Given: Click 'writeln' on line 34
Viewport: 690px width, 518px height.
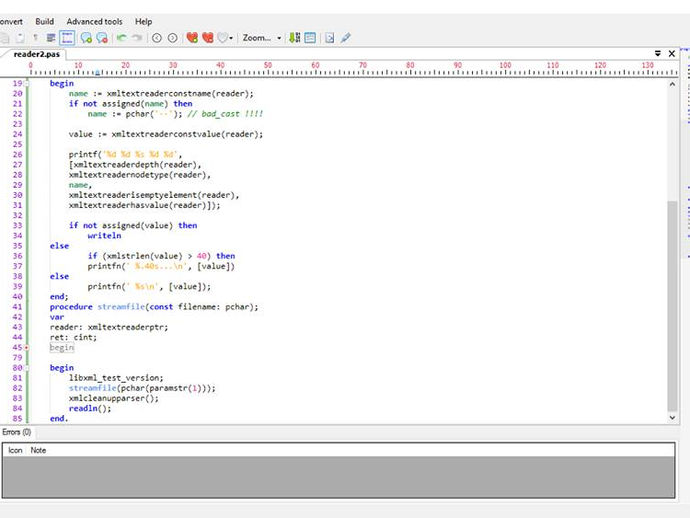Looking at the screenshot, I should [104, 235].
